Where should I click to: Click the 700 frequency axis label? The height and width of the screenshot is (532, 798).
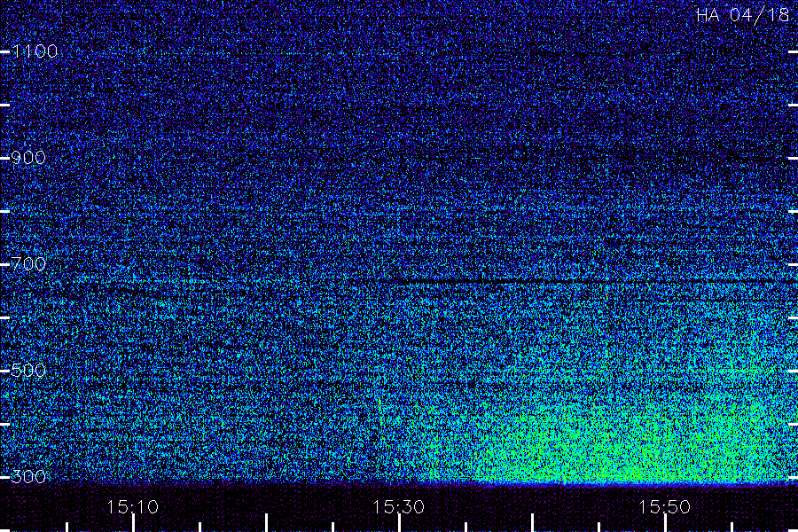[x=28, y=263]
